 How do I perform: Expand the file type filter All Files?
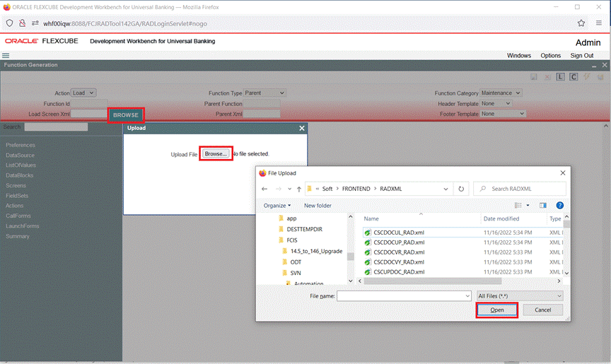tap(520, 296)
